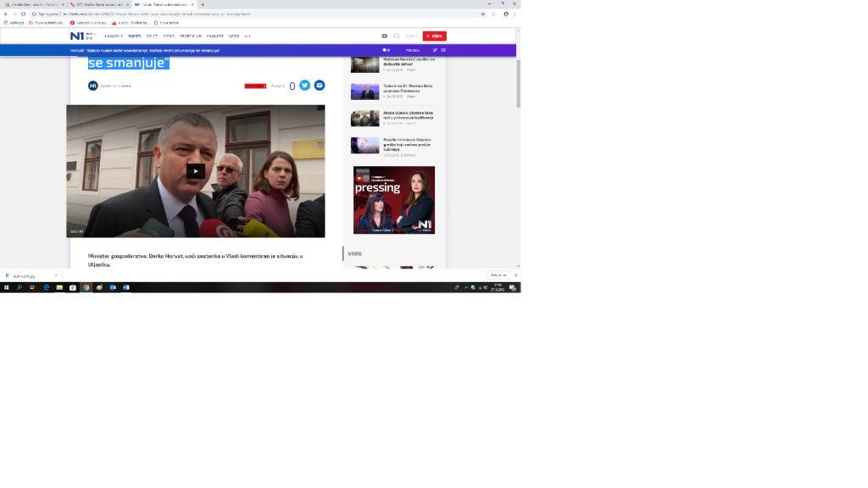Open the Windows Start menu

pyautogui.click(x=6, y=287)
